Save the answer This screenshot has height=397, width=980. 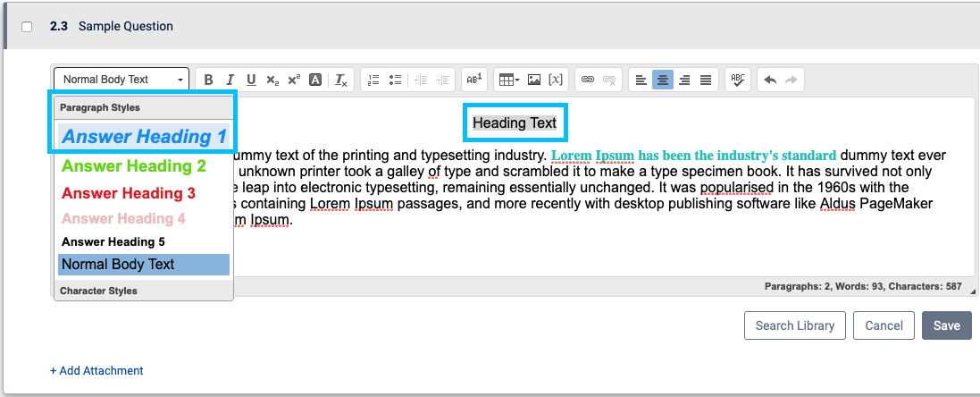(946, 325)
